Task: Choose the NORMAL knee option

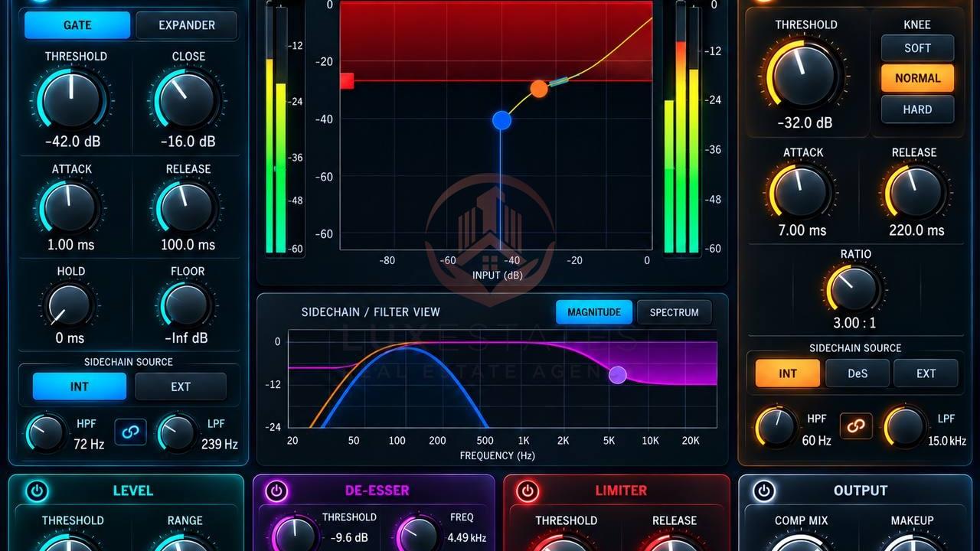Action: click(917, 78)
